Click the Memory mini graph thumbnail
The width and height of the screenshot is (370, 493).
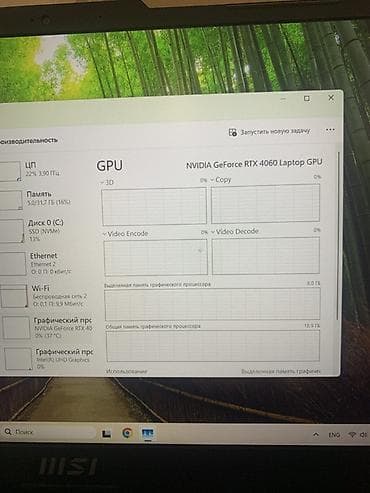(x=11, y=200)
